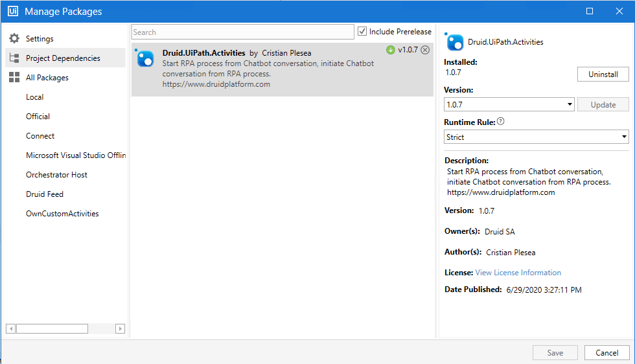Click the Runtime Rule help icon
The image size is (635, 364).
pyautogui.click(x=501, y=121)
